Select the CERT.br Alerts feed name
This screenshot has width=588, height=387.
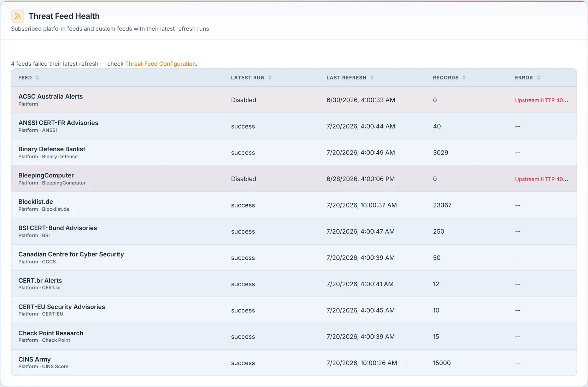(x=40, y=281)
